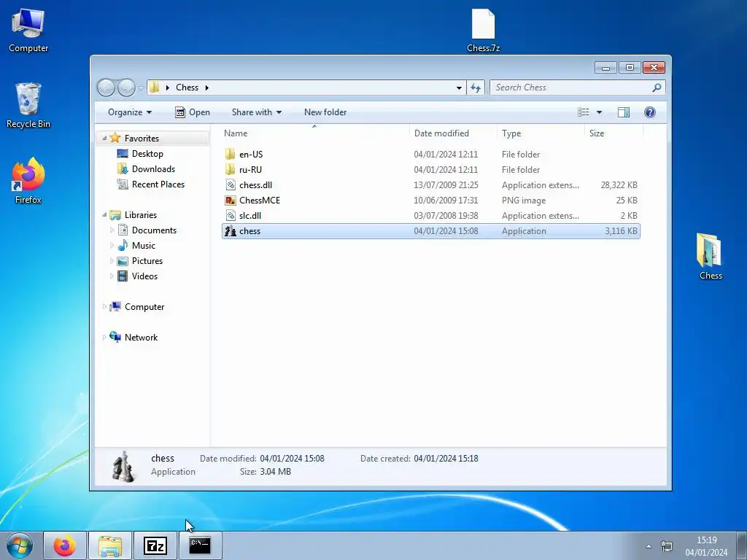
Task: Click the PNG image type cell
Action: (x=524, y=201)
